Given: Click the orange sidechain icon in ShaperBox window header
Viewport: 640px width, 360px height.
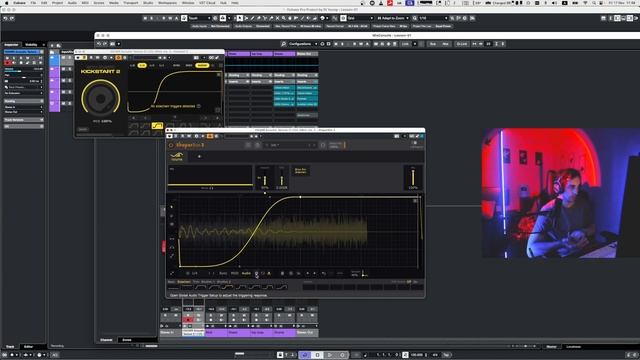Looking at the screenshot, I should click(210, 136).
